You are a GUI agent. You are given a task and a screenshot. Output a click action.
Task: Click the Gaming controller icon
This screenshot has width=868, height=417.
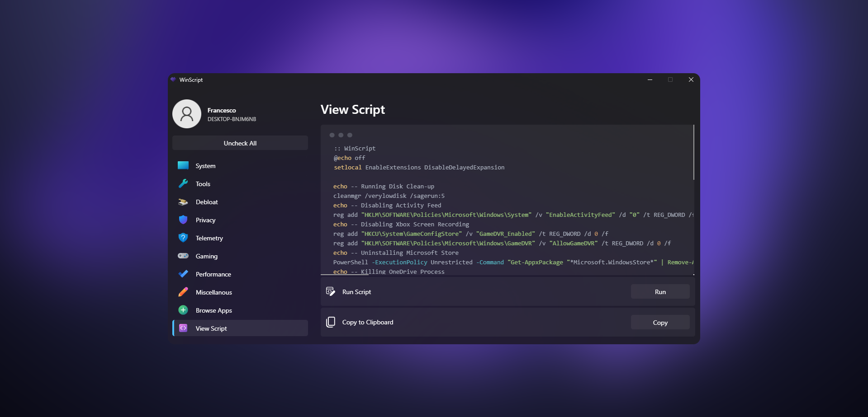pyautogui.click(x=183, y=256)
